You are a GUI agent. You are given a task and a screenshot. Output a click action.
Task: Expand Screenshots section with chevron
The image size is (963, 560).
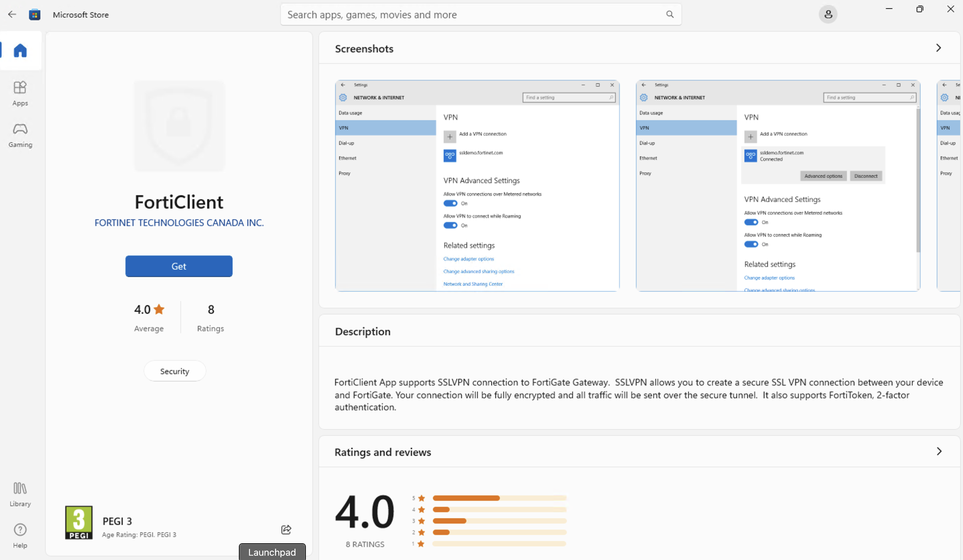[x=938, y=48]
